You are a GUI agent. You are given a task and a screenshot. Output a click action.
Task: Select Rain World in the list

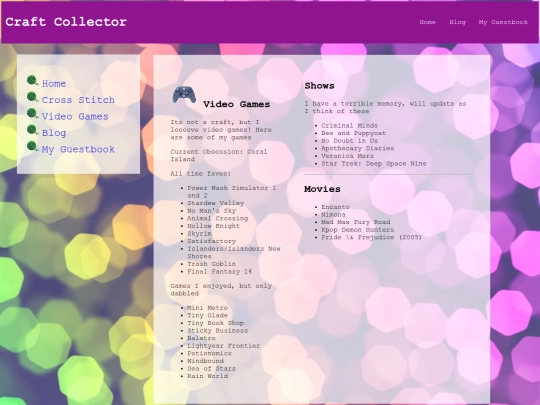(207, 376)
